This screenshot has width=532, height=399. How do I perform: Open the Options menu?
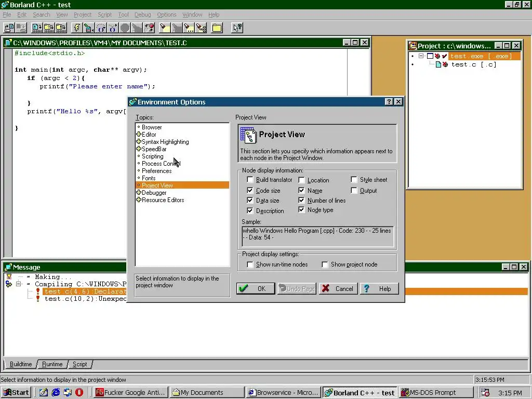point(167,15)
